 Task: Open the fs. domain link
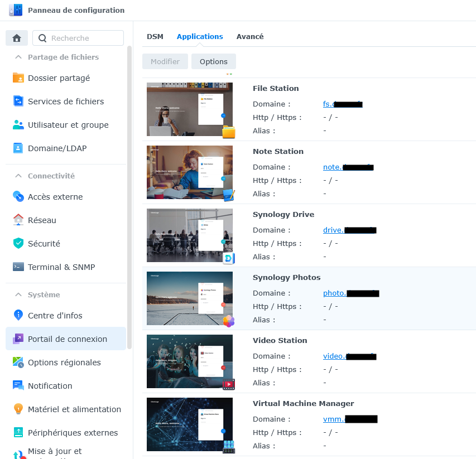click(x=343, y=104)
